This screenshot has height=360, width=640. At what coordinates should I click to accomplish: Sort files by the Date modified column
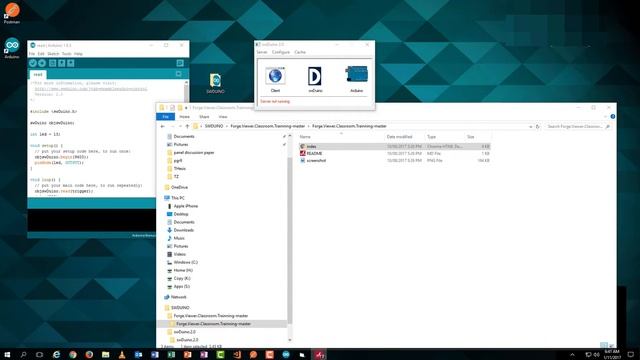coord(400,137)
